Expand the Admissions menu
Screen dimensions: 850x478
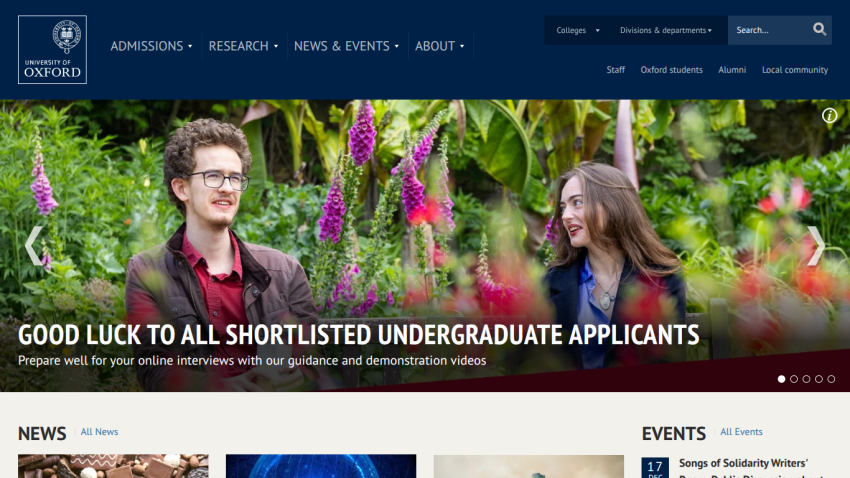[151, 46]
